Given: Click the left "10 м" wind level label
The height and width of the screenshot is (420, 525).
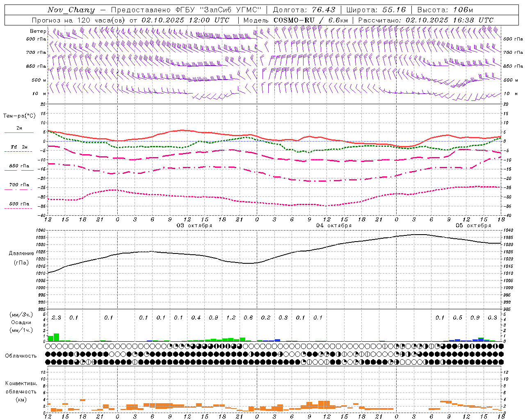Looking at the screenshot, I should point(39,94).
